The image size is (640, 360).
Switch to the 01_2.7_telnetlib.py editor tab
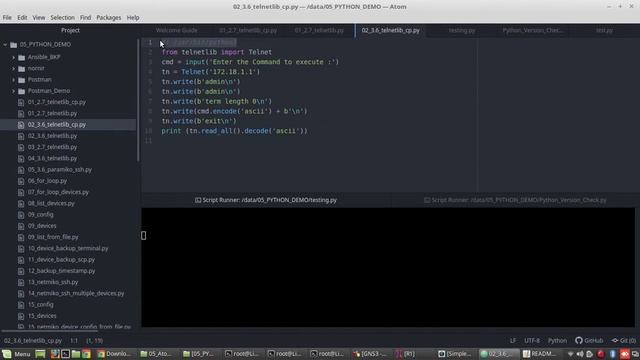pyautogui.click(x=319, y=30)
